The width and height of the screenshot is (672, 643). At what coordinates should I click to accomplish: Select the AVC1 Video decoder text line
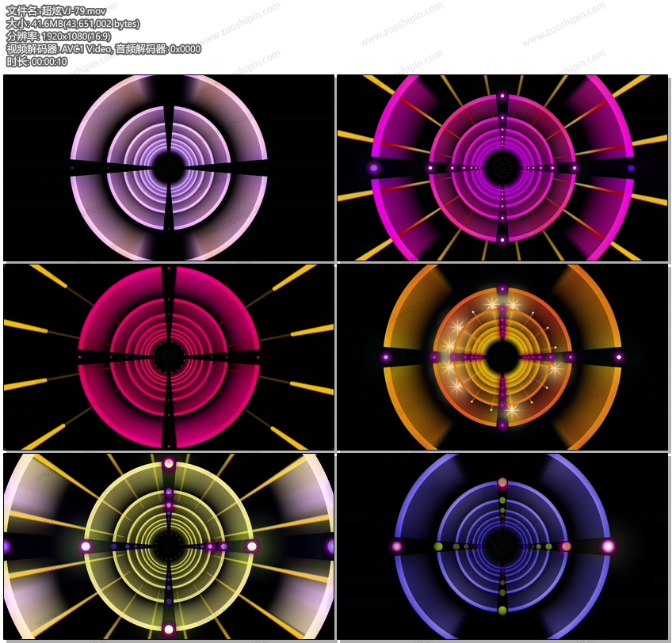coord(103,49)
